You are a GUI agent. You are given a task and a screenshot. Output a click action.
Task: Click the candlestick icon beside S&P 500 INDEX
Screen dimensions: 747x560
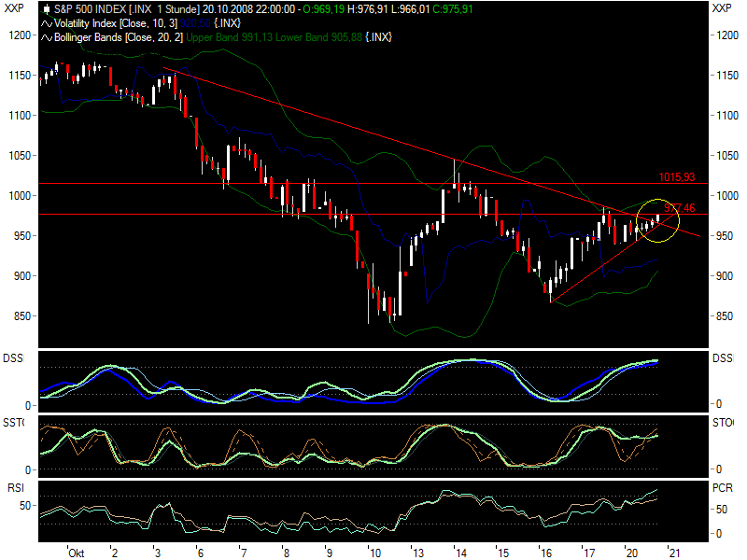pos(46,8)
